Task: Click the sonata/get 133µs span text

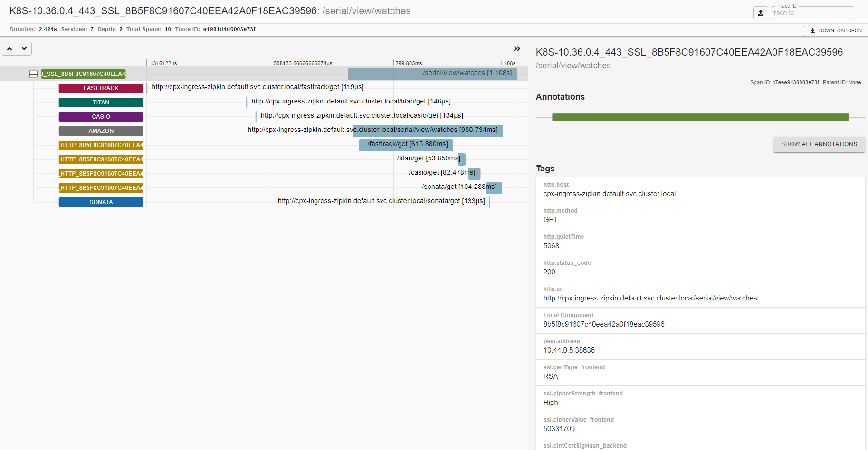Action: point(382,201)
